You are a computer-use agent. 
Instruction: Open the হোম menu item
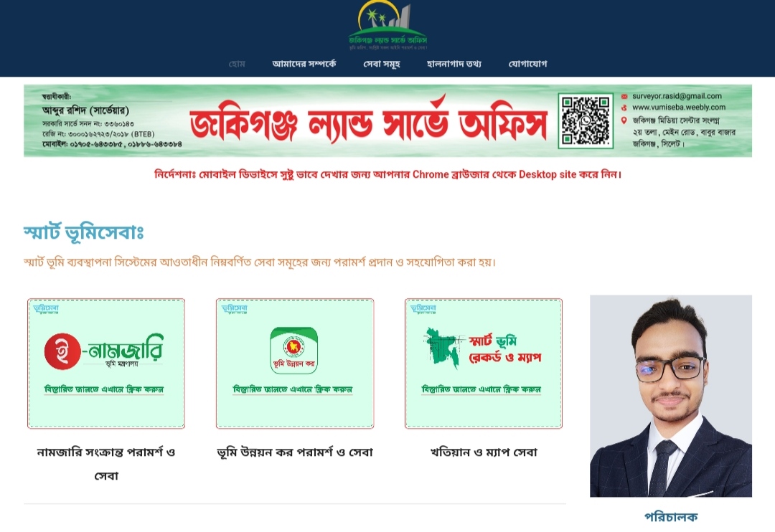237,64
